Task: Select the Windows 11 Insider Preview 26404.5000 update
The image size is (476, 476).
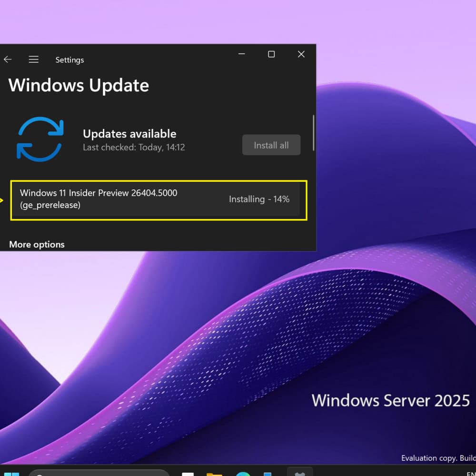Action: [x=156, y=199]
